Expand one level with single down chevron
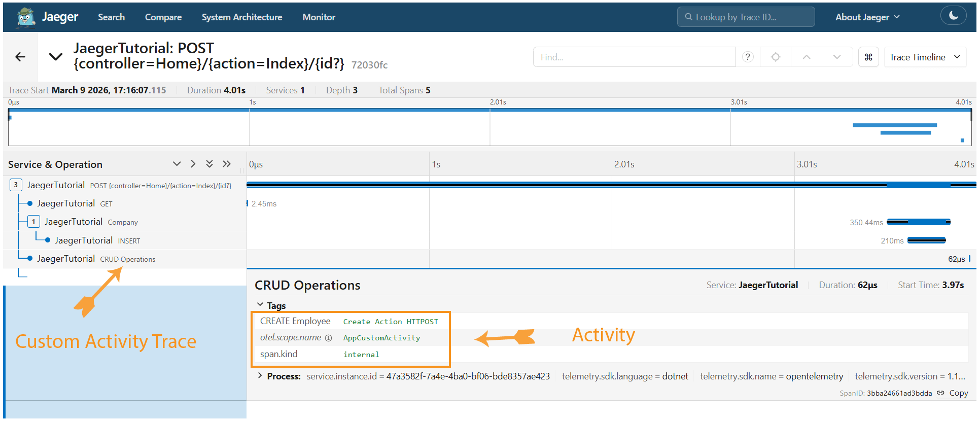This screenshot has width=980, height=421. (177, 164)
